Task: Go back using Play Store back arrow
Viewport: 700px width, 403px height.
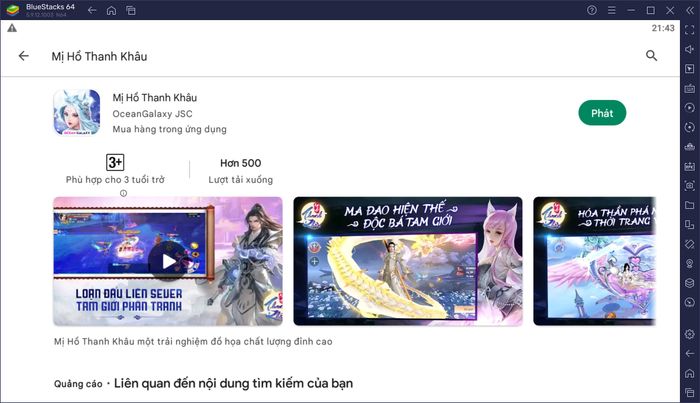Action: click(x=24, y=56)
